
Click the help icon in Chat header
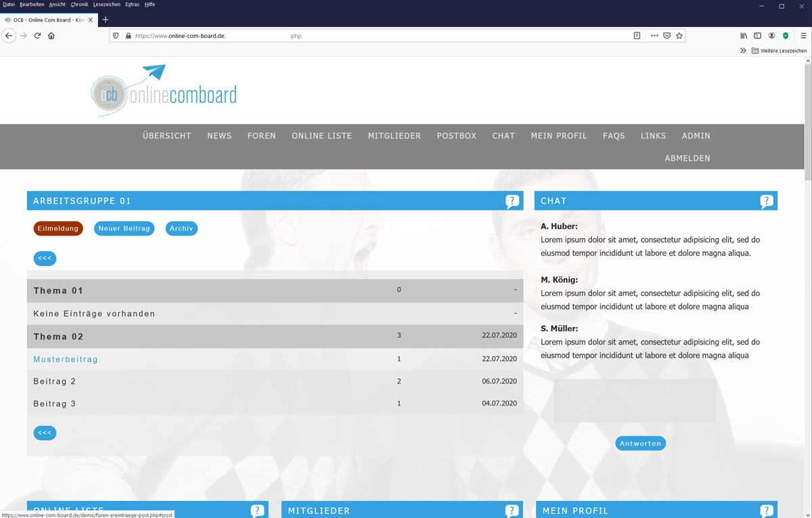(x=766, y=201)
